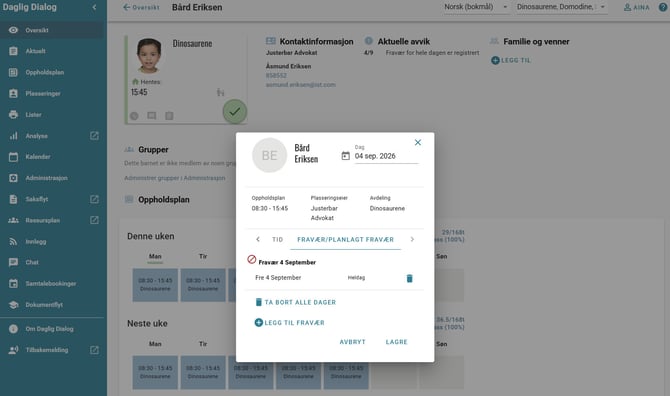This screenshot has width=670, height=396.
Task: Click the phone number 858552
Action: click(276, 76)
